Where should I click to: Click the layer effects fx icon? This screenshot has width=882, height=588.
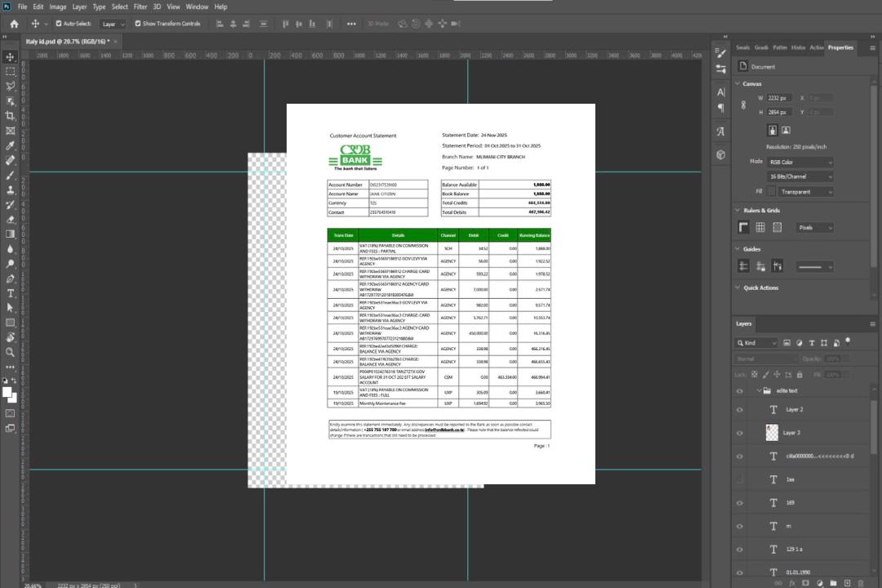tap(792, 583)
